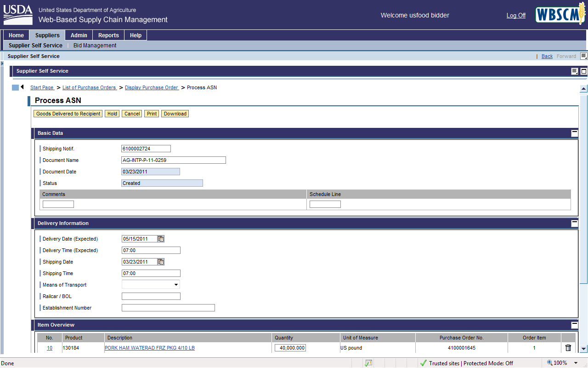Image resolution: width=588 pixels, height=368 pixels.
Task: Click the zoom magnifier icon in status bar
Action: point(549,362)
